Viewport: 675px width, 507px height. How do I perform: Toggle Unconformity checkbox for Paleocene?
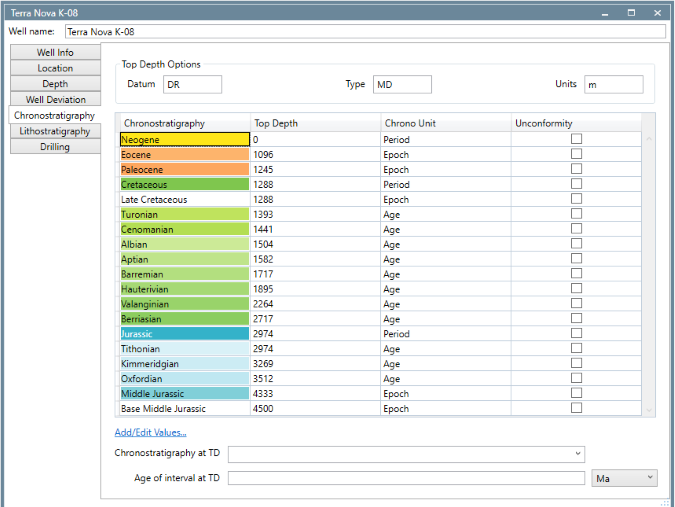pyautogui.click(x=576, y=169)
